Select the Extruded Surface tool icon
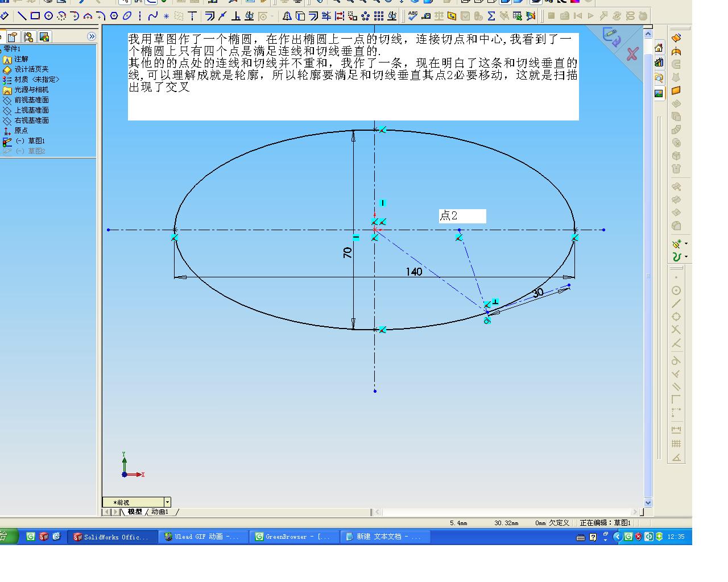The width and height of the screenshot is (728, 582). tap(676, 38)
